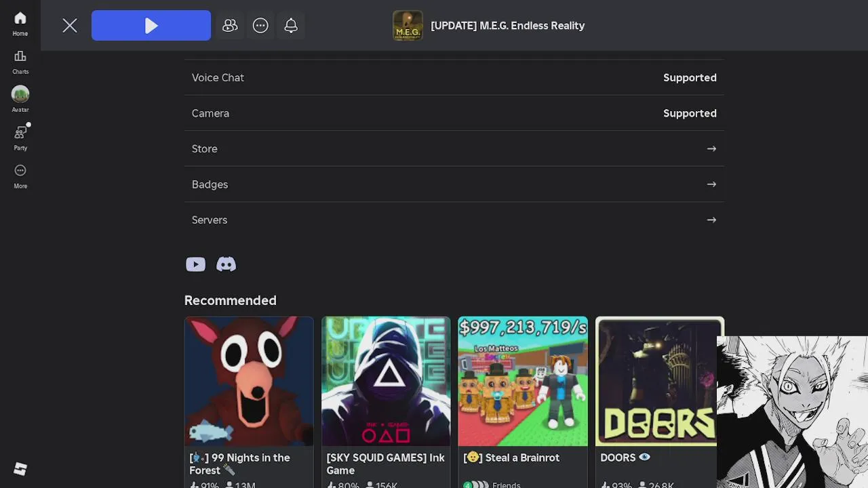The image size is (868, 488).
Task: Select the Store label
Action: pos(205,148)
